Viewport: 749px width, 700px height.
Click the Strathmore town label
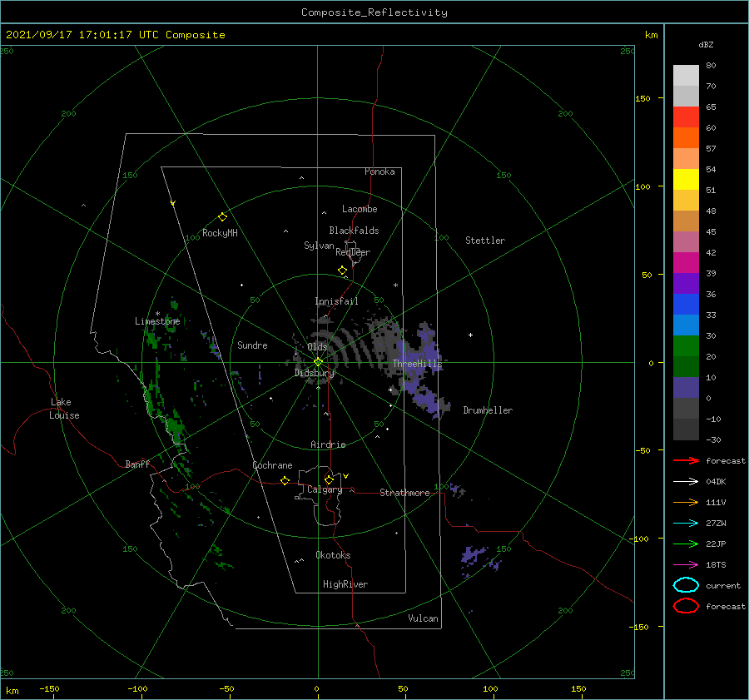pyautogui.click(x=404, y=493)
